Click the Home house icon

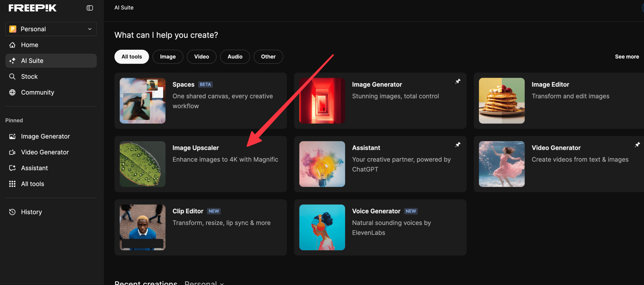click(x=12, y=45)
